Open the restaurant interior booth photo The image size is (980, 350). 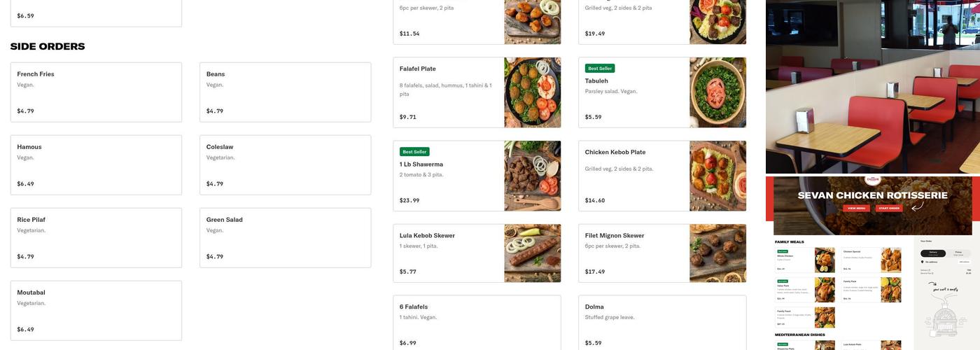(872, 87)
